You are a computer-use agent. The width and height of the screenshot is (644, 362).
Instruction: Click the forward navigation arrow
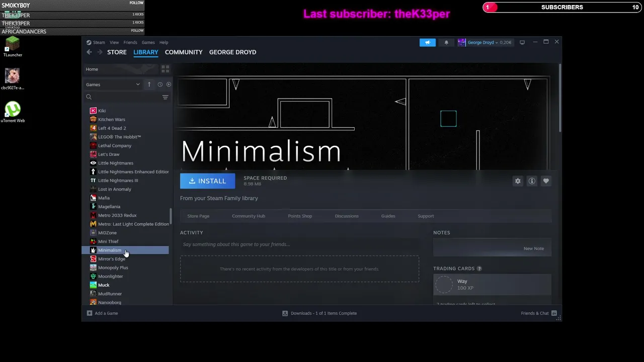(100, 52)
